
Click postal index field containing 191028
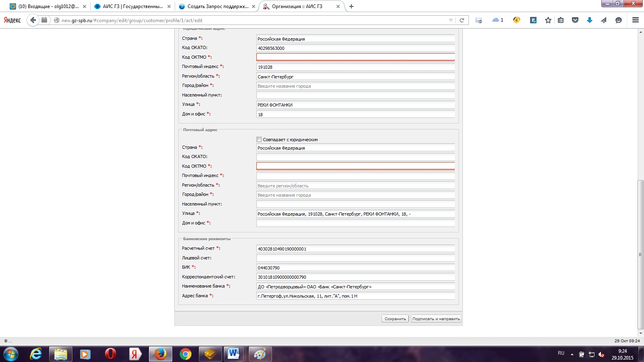[x=355, y=67]
